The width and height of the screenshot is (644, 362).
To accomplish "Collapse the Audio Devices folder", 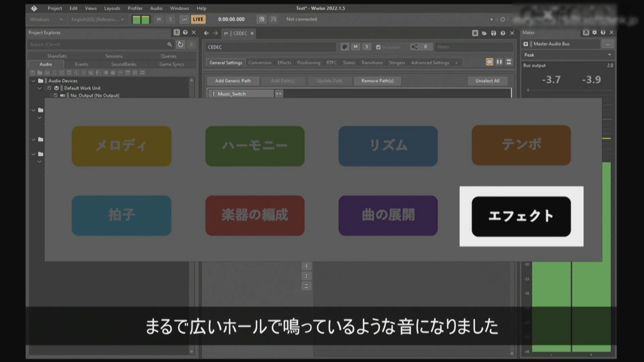I will tap(34, 81).
